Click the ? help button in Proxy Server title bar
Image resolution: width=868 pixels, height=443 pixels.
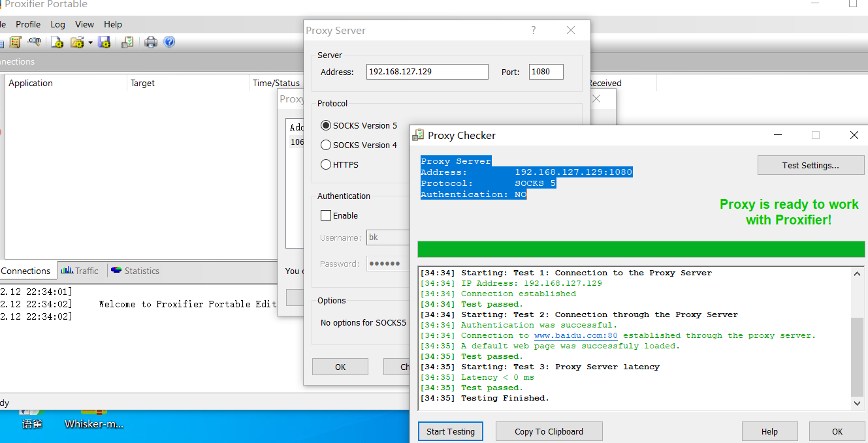tap(534, 30)
